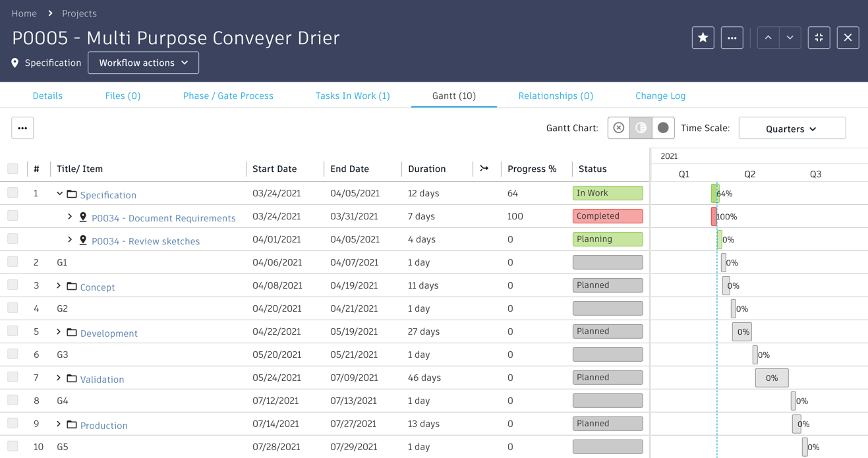Sort by the Start Date column header
868x458 pixels.
274,169
